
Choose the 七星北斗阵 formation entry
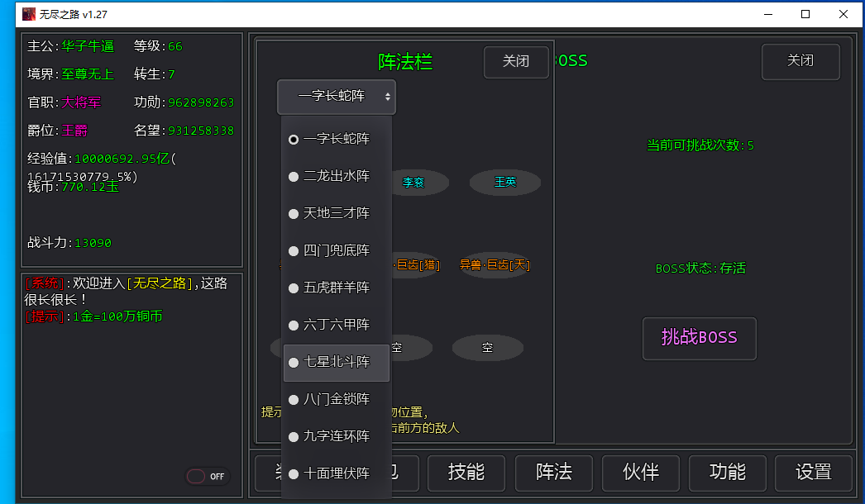point(336,363)
